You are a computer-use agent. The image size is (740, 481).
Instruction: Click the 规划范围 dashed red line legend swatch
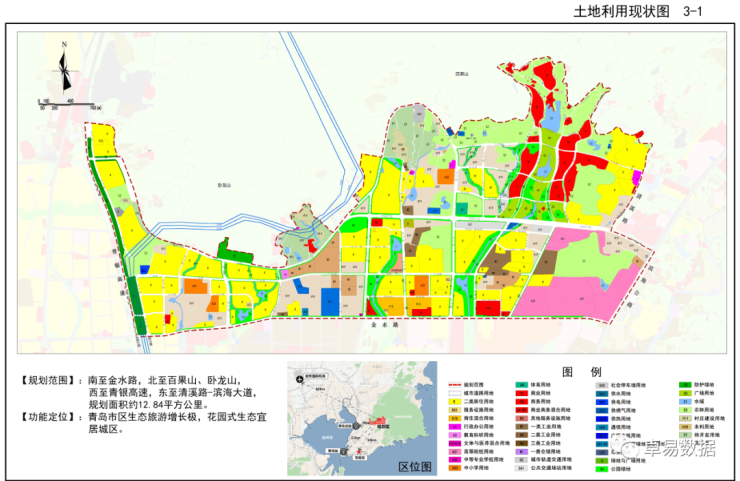pyautogui.click(x=455, y=385)
